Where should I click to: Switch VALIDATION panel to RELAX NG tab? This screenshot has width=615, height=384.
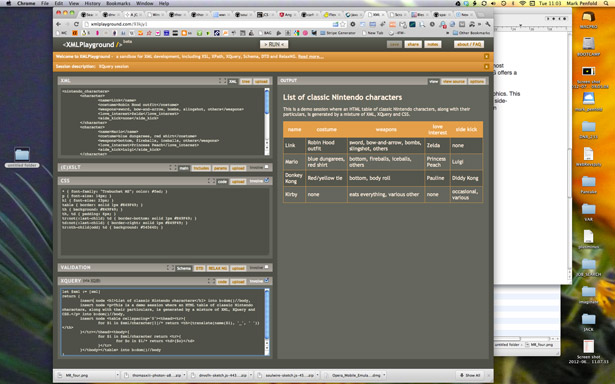(x=217, y=268)
